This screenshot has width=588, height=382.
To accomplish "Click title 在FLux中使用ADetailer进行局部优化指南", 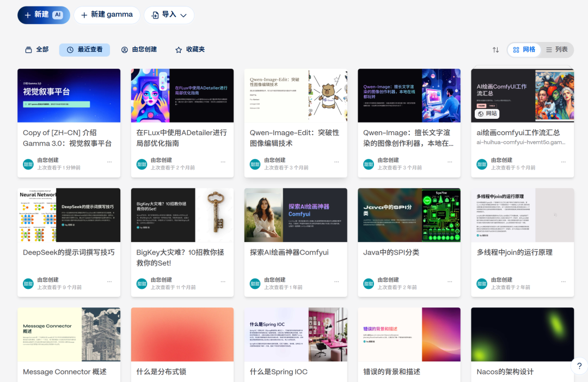I will [x=181, y=138].
